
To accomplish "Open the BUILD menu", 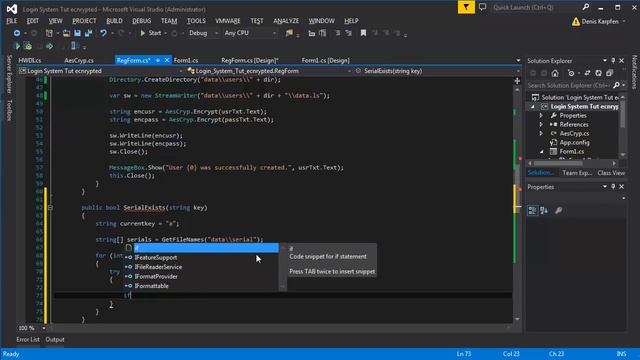I will click(114, 21).
